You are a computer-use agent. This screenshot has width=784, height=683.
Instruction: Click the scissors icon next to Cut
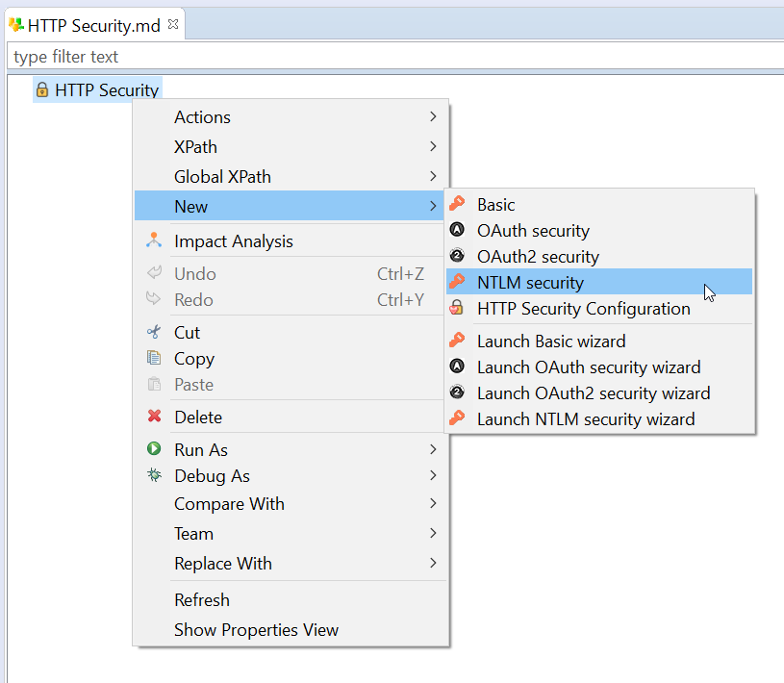pos(154,332)
